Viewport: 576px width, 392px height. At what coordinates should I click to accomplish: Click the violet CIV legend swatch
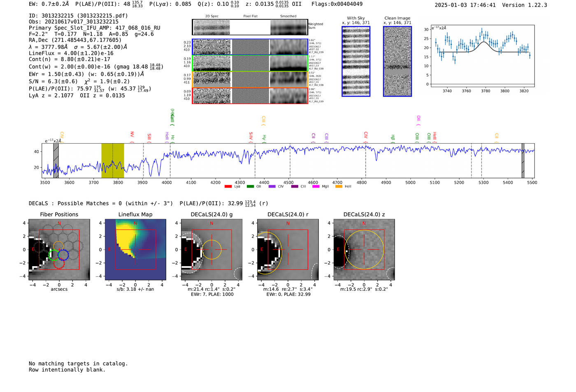(272, 186)
